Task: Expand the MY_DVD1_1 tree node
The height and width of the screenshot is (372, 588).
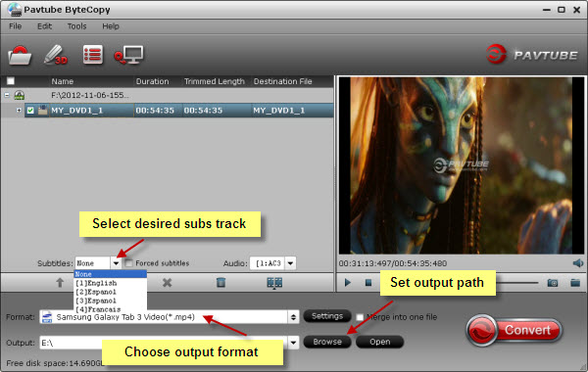Action: pos(19,111)
